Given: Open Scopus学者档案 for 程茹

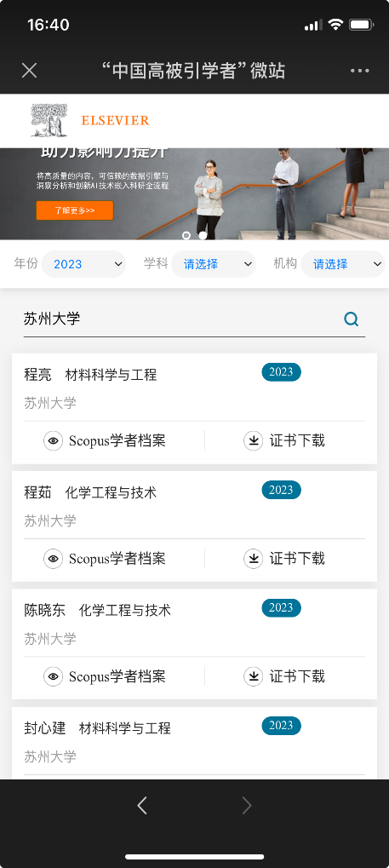Looking at the screenshot, I should [x=117, y=559].
